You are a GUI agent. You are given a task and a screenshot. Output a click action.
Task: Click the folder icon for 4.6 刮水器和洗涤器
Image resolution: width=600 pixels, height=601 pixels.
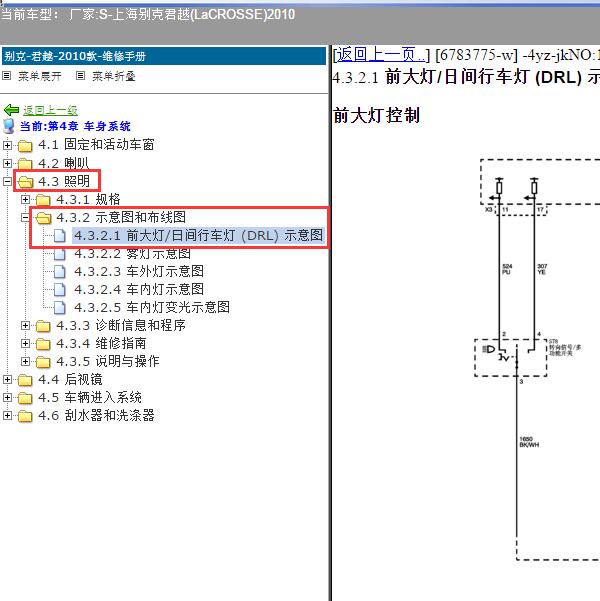tap(25, 416)
